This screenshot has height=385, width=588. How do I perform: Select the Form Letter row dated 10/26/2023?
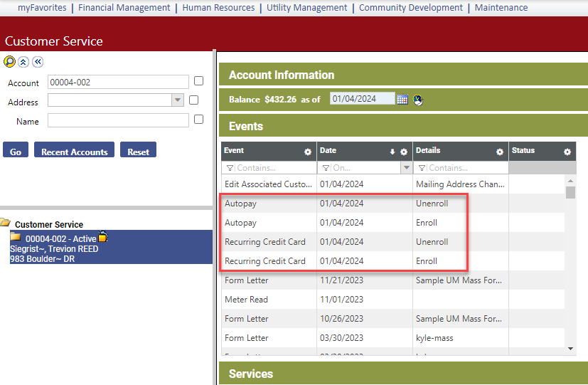[x=392, y=319]
